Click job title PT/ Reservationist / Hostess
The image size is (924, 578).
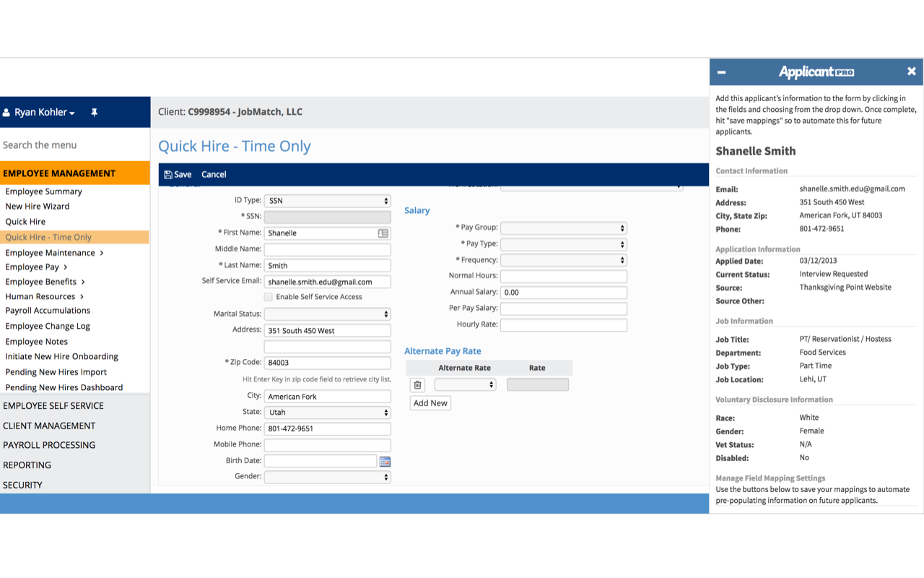tap(845, 339)
